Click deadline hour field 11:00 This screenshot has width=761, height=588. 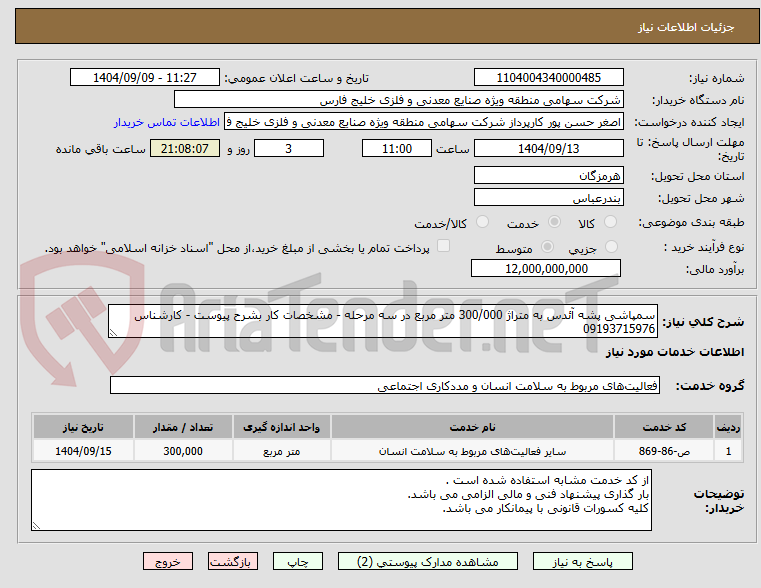397,148
